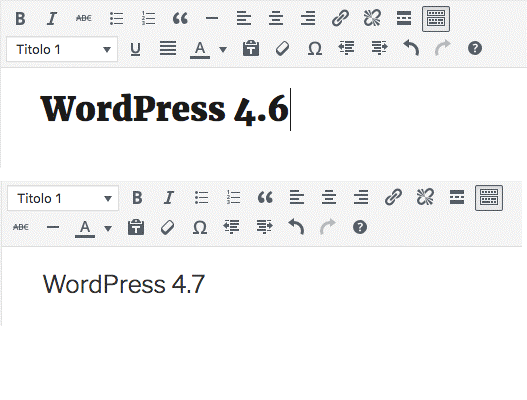The image size is (527, 400).
Task: Align text left in WordPress 4.7 toolbar
Action: point(297,197)
